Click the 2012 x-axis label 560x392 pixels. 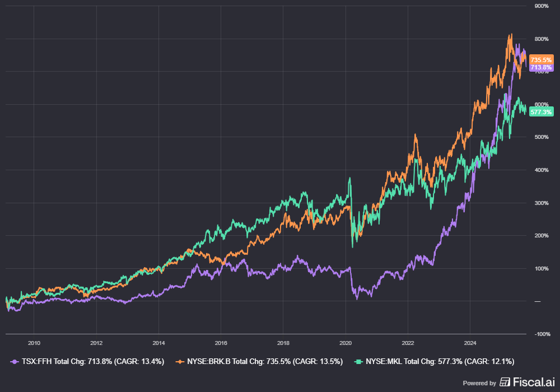(x=96, y=343)
